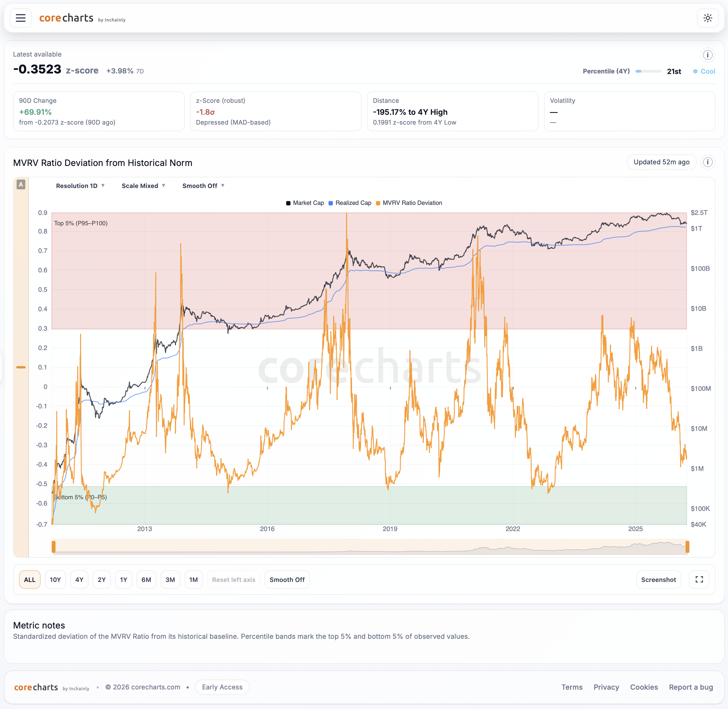Screen dimensions: 728x709
Task: Enter fullscreen mode for the chart
Action: point(699,579)
